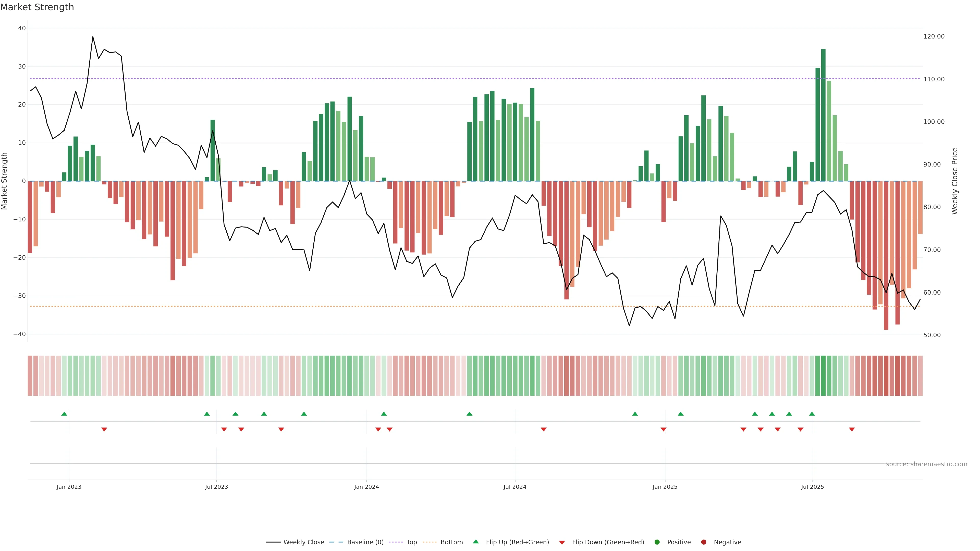The image size is (980, 551).
Task: Click the tallest green bar near July 2025
Action: point(823,114)
